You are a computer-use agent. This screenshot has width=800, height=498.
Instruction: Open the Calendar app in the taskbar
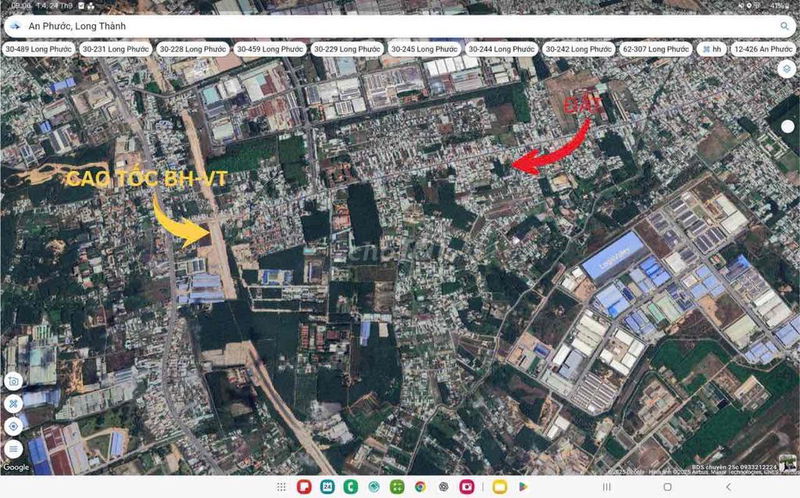coord(327,486)
